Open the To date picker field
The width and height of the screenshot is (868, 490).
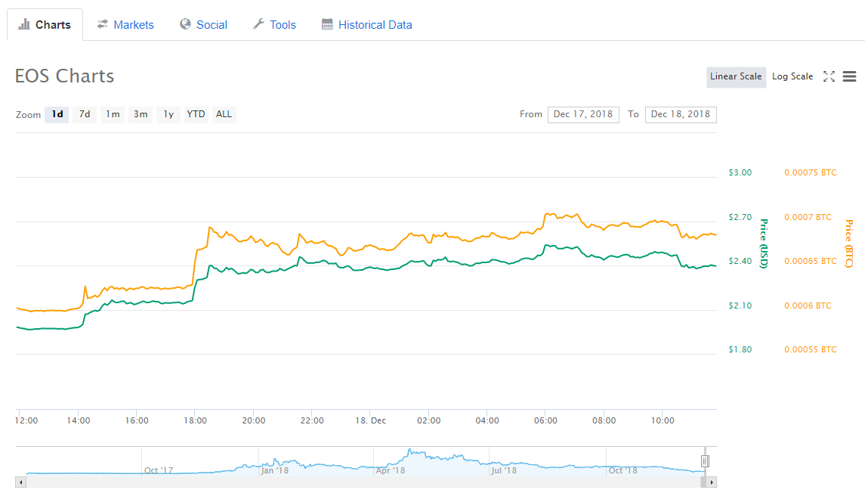[681, 114]
